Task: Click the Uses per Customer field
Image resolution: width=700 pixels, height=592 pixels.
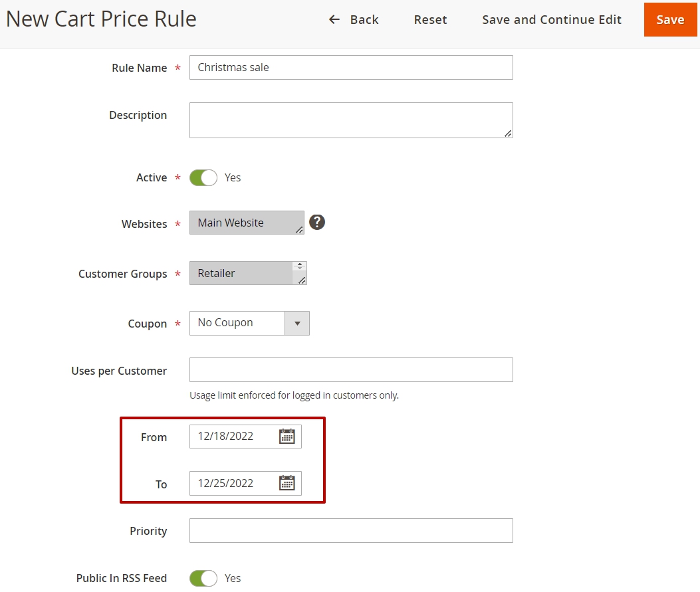Action: point(351,370)
